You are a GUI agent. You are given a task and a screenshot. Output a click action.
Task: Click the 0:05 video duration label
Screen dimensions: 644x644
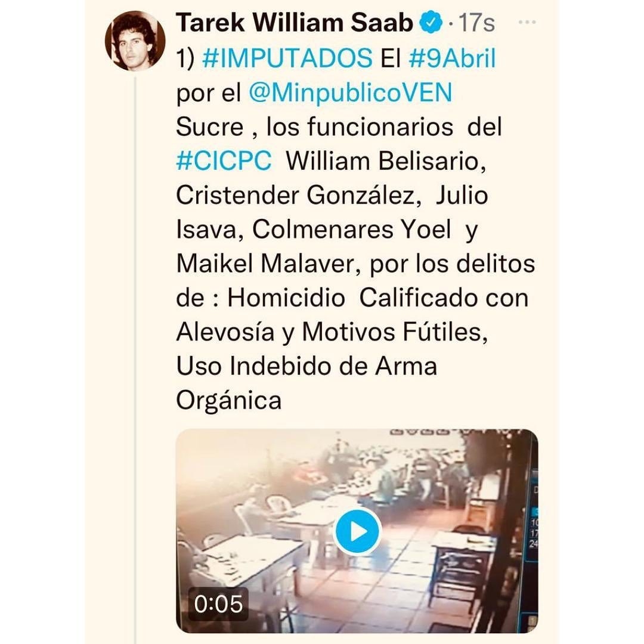[x=218, y=603]
